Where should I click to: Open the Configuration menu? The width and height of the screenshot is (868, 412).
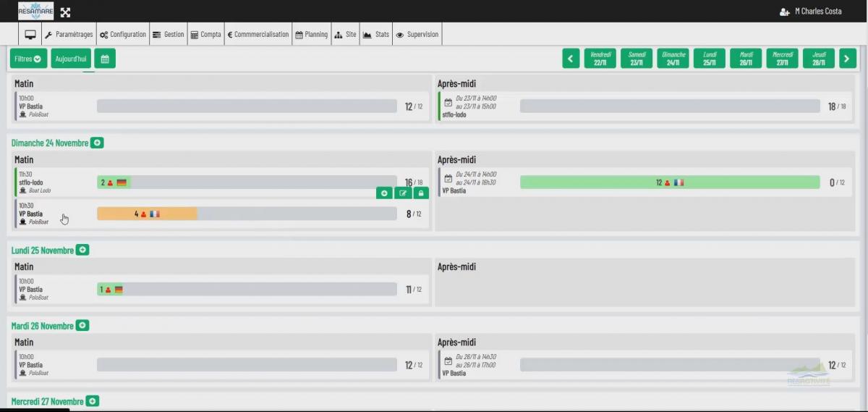(123, 34)
